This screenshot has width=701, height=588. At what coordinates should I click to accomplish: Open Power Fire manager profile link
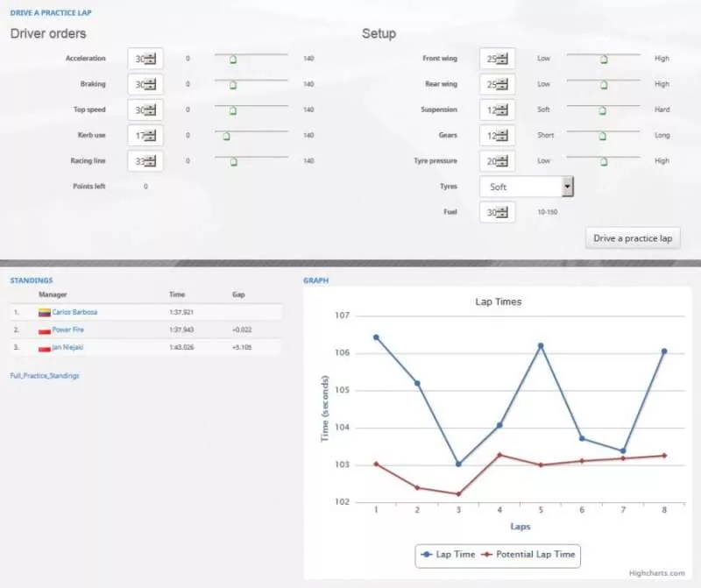click(68, 330)
